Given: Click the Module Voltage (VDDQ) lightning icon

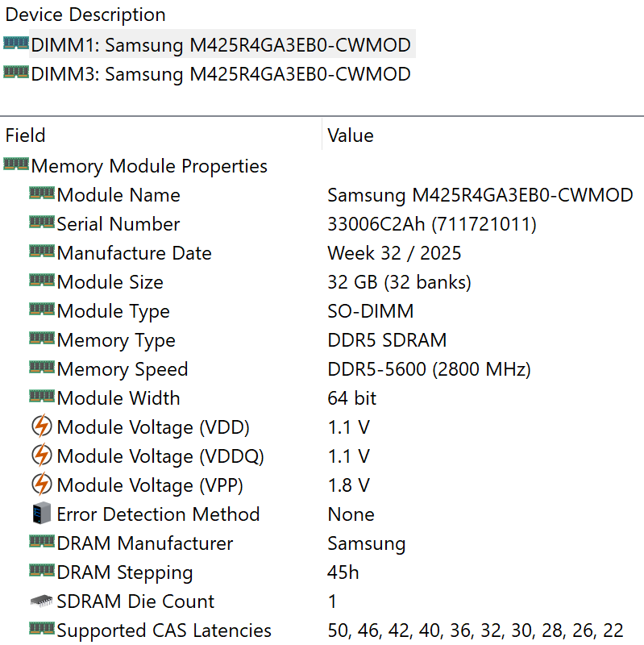Looking at the screenshot, I should tap(42, 456).
